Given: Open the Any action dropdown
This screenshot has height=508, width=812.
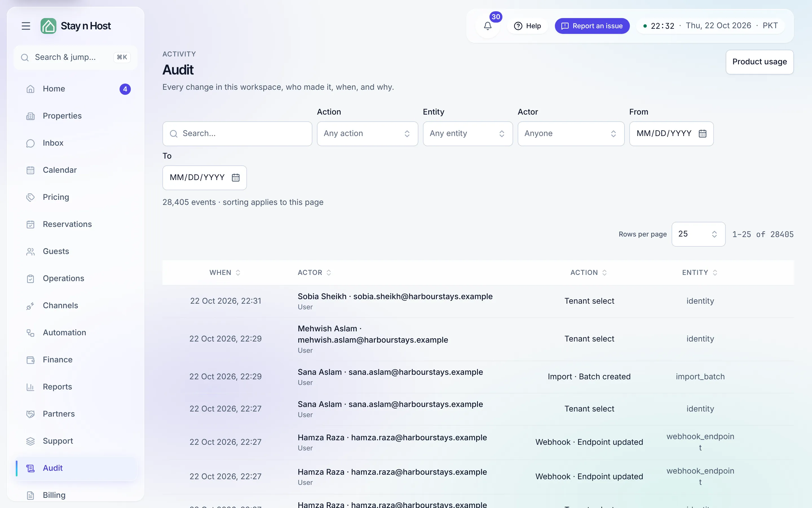Looking at the screenshot, I should click(367, 134).
